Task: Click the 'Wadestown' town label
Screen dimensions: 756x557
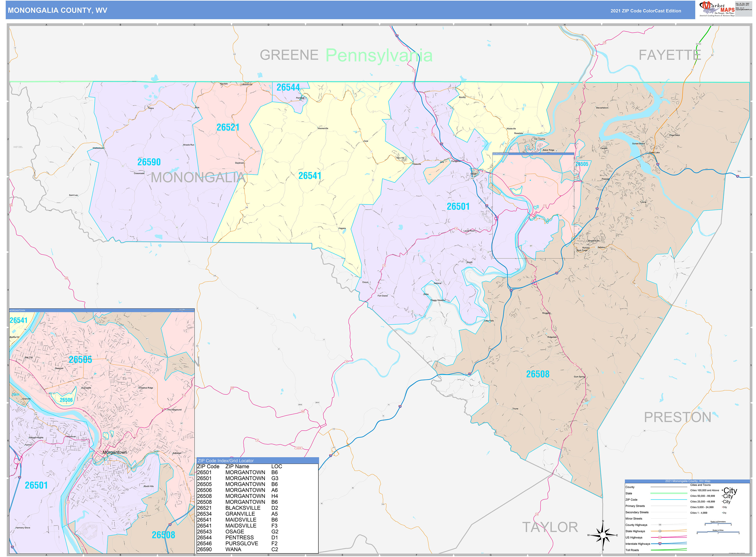Action: click(x=98, y=148)
